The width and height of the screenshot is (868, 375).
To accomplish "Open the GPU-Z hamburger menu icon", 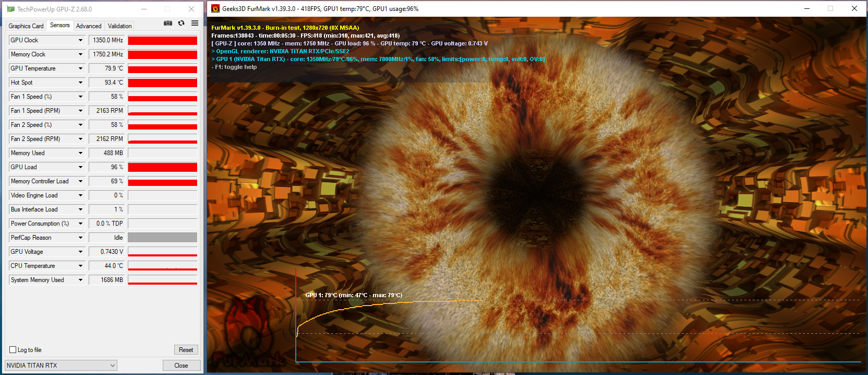I will (x=195, y=23).
